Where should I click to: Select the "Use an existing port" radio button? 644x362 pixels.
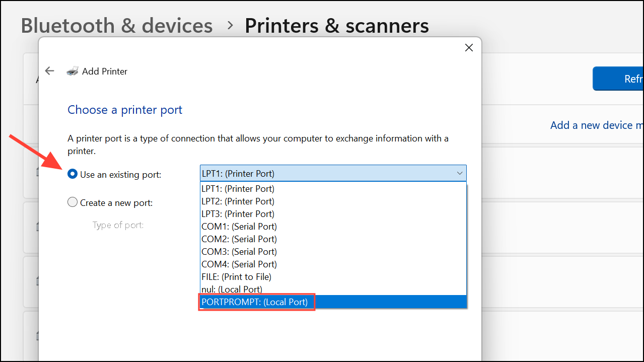tap(72, 174)
